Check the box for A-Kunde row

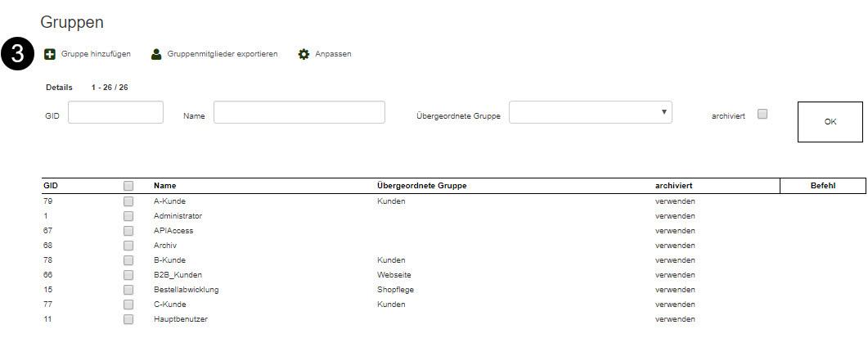(128, 201)
